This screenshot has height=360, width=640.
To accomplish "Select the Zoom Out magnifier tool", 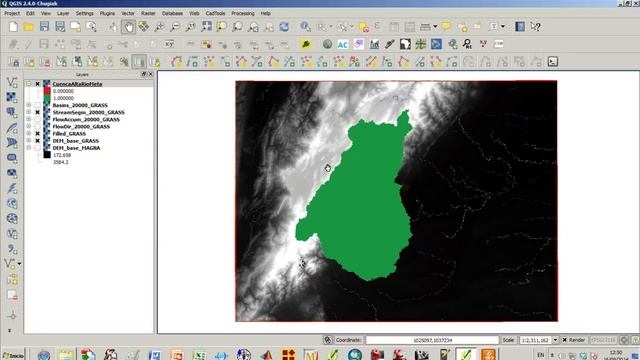I will click(x=175, y=27).
